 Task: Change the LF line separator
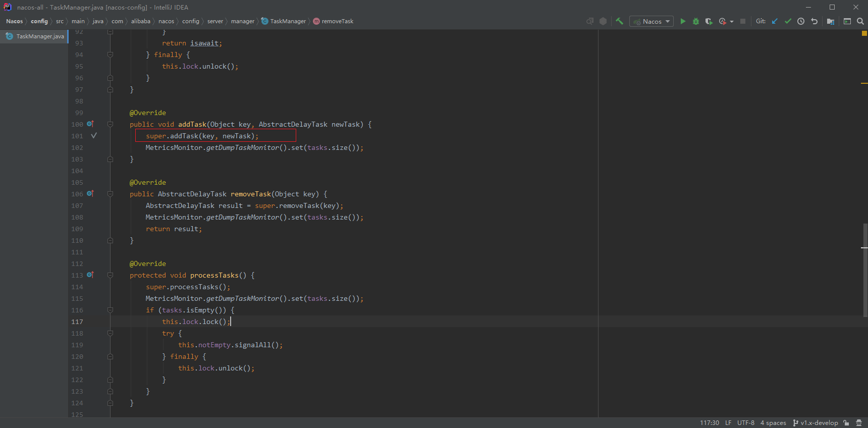tap(728, 423)
